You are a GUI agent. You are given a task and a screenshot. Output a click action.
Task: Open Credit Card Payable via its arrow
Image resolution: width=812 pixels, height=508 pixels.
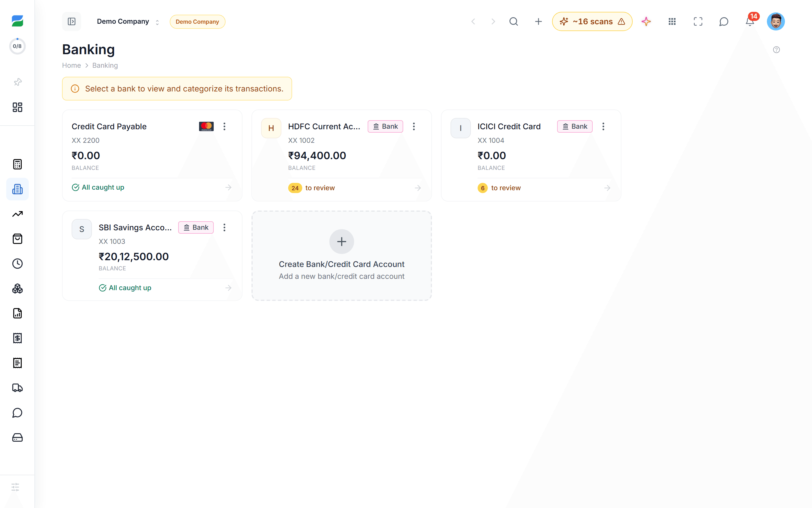(x=228, y=187)
